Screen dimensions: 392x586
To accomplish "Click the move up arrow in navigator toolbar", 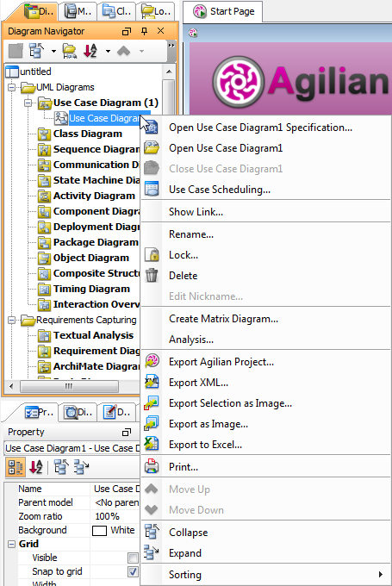I will click(x=123, y=51).
